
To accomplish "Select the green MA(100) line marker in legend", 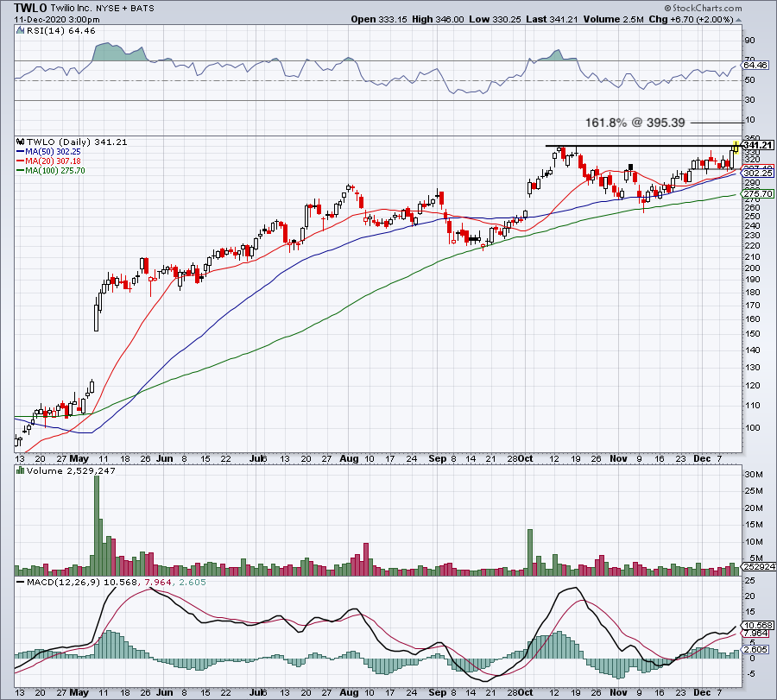I will (x=21, y=171).
